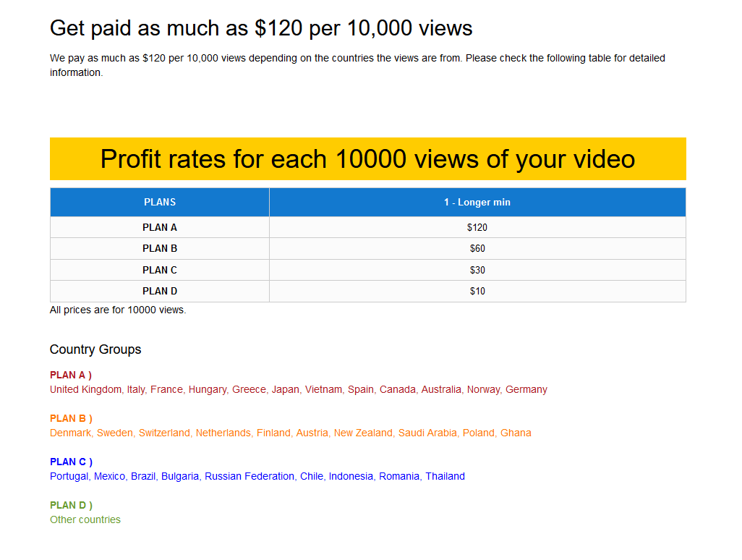Viewport: 742px width, 560px height.
Task: Click United Kingdom in the Plan A list
Action: point(85,389)
